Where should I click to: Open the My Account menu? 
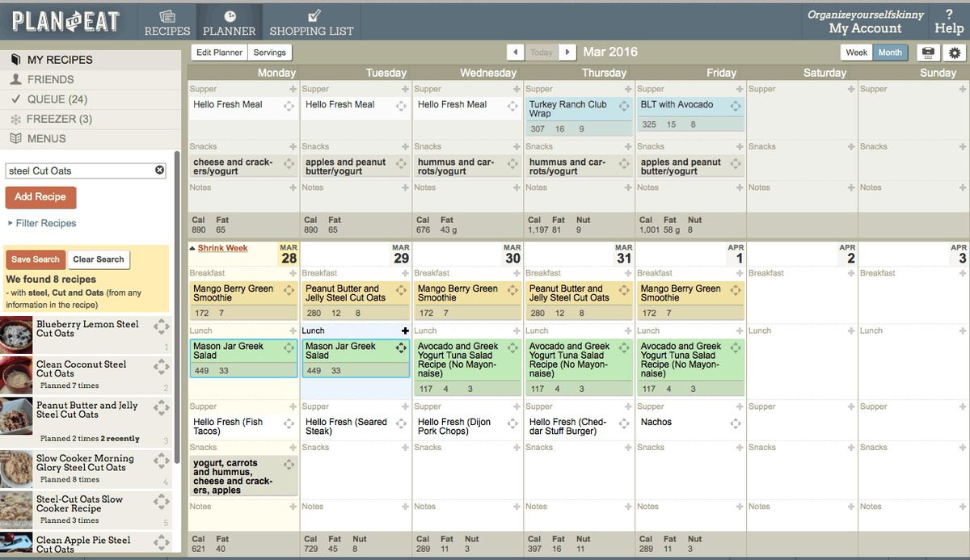tap(865, 27)
